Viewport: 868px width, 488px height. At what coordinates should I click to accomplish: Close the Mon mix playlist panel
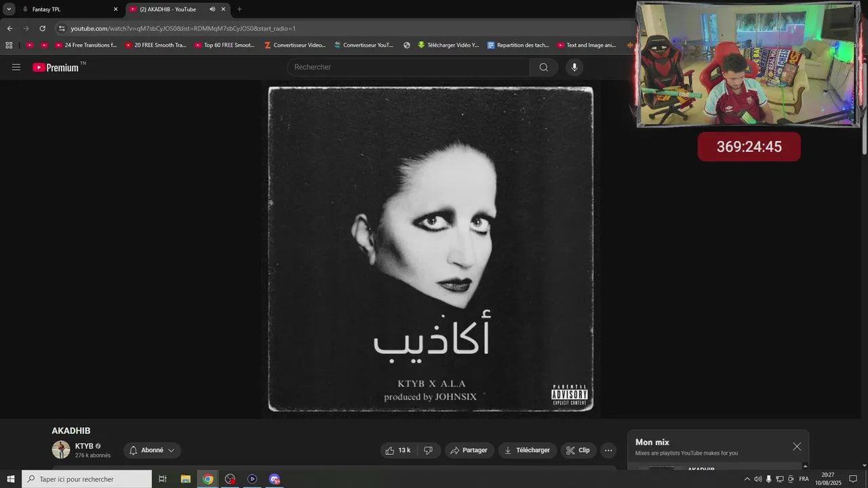pos(797,447)
